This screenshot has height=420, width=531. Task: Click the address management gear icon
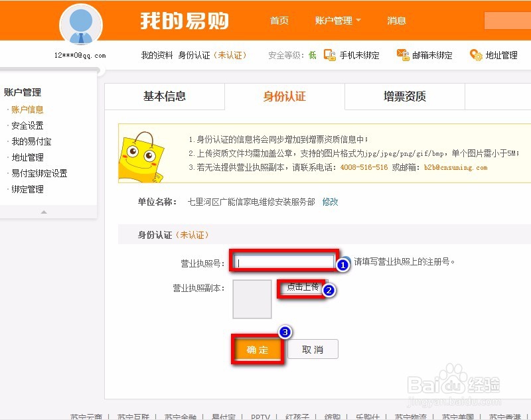click(x=476, y=55)
